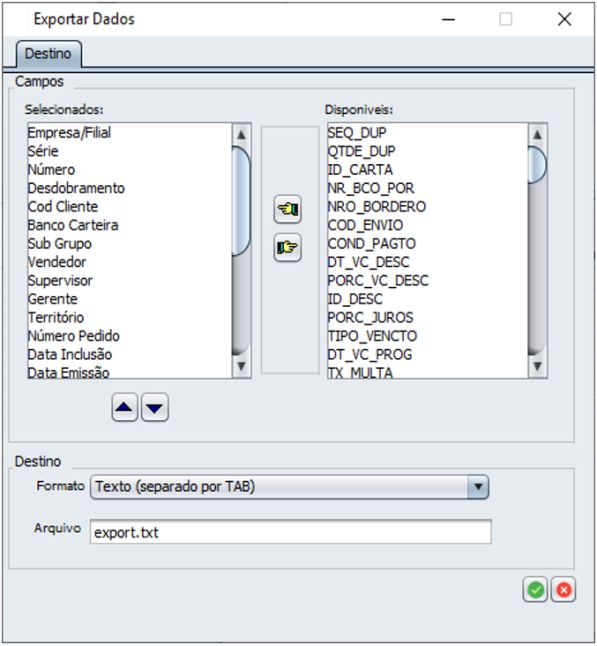Move selected field up with blue arrow

pos(124,407)
